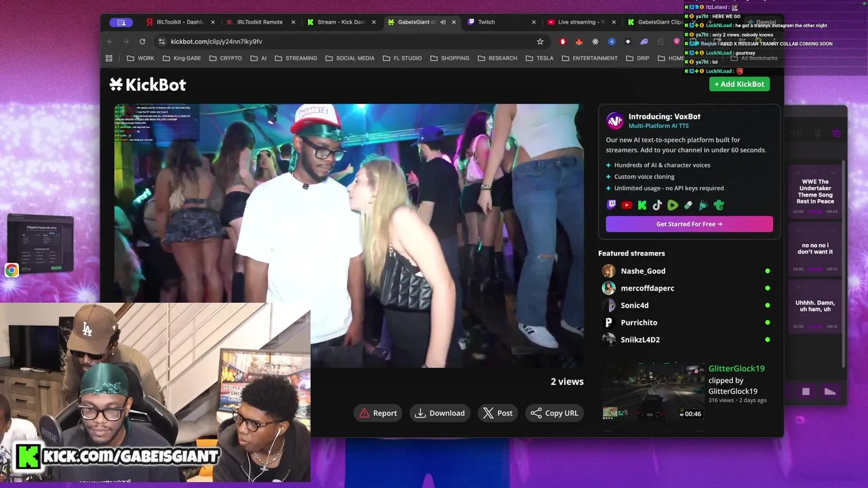Screen dimensions: 868x488
Task: Play the 'no no no i don't want it' card
Action: [815, 249]
